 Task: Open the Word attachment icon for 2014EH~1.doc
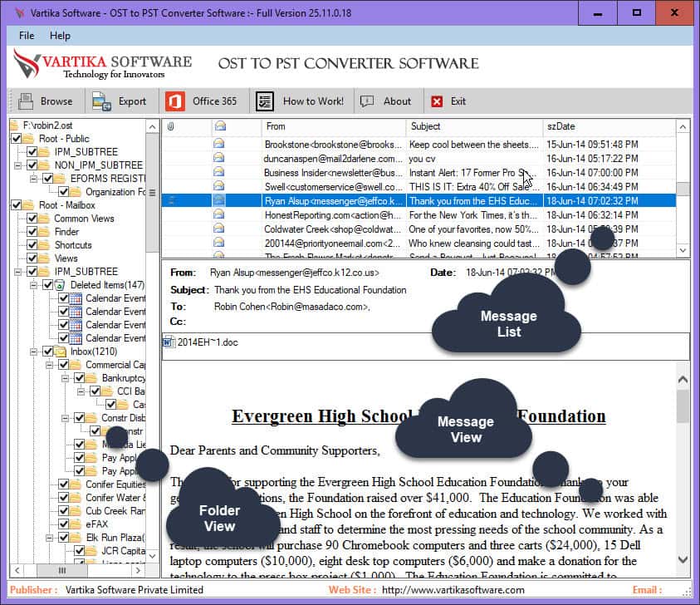click(x=169, y=342)
